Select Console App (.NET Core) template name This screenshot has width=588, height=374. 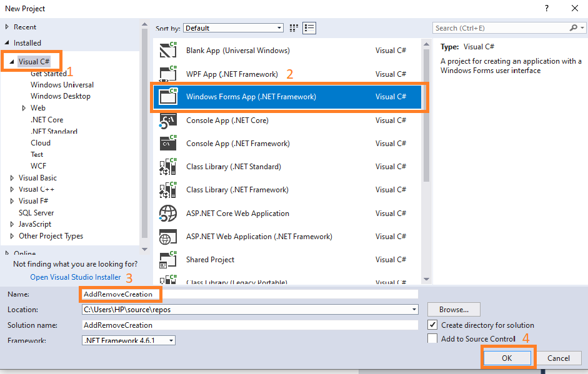click(227, 121)
